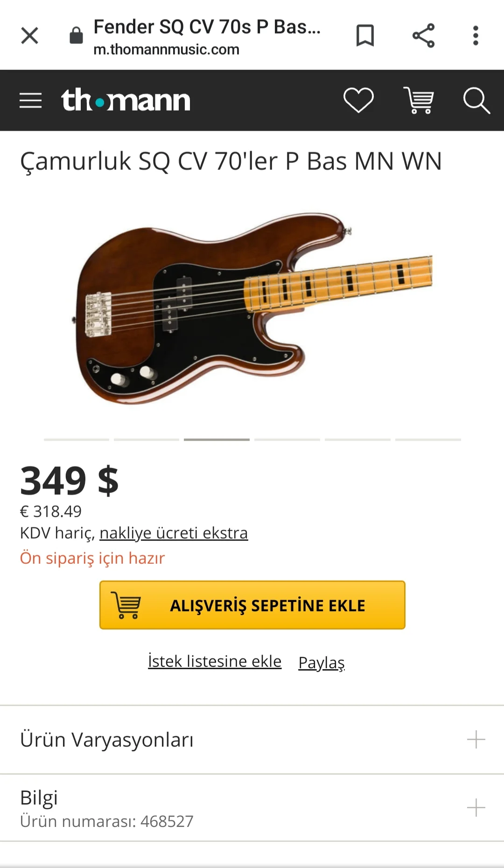The height and width of the screenshot is (868, 504).
Task: Open the Thomann hamburger menu
Action: point(30,100)
